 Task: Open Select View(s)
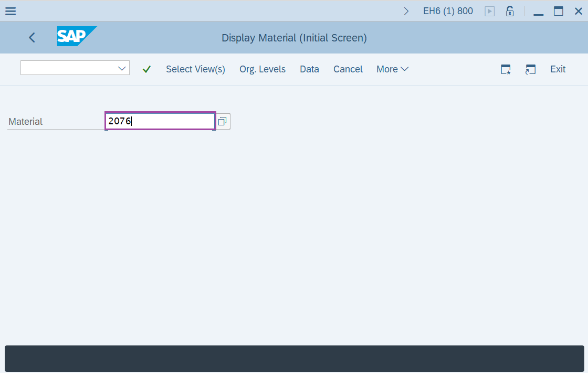point(195,69)
